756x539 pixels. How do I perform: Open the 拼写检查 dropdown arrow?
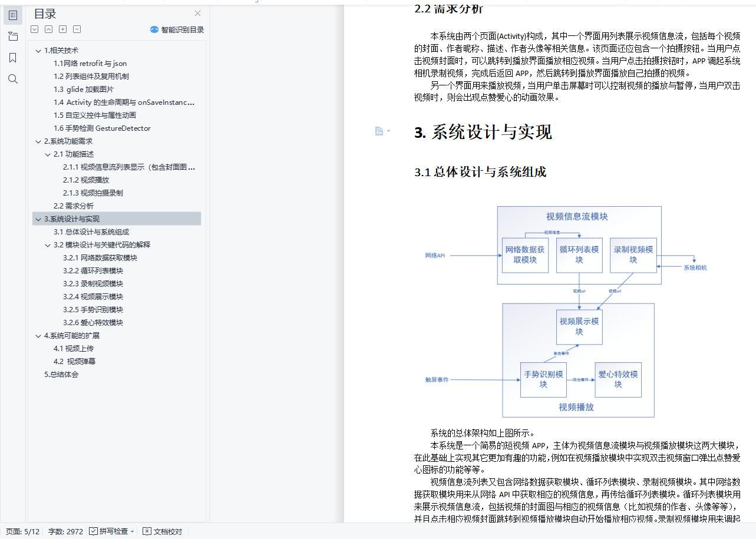(x=133, y=531)
